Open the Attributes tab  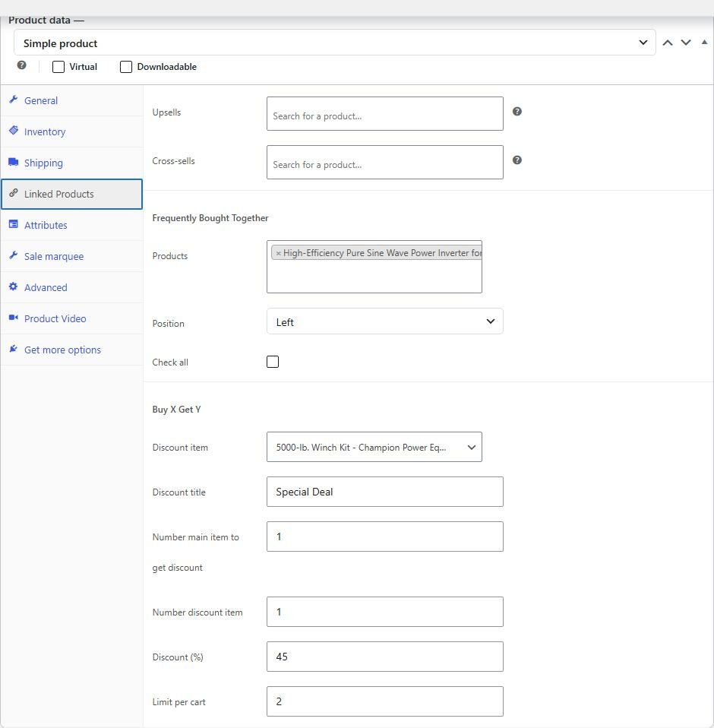(72, 225)
